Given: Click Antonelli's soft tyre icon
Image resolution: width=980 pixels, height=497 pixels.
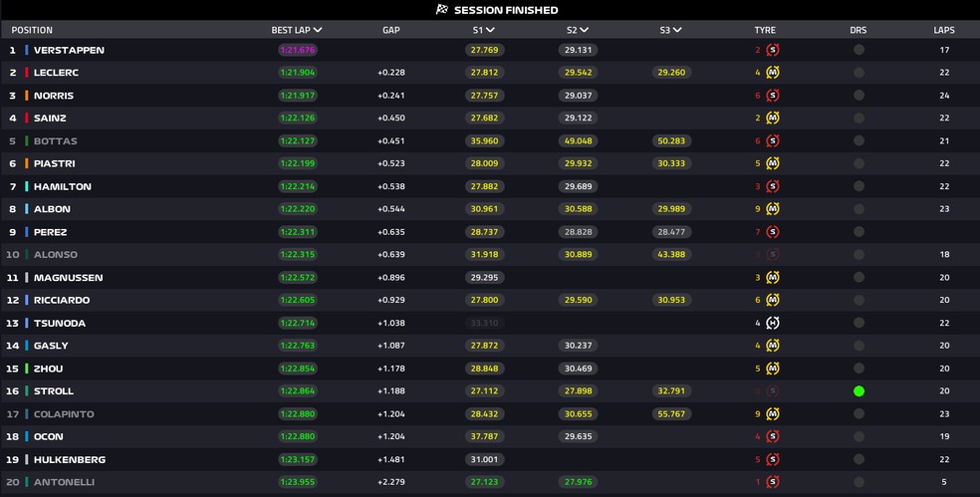Looking at the screenshot, I should [773, 482].
